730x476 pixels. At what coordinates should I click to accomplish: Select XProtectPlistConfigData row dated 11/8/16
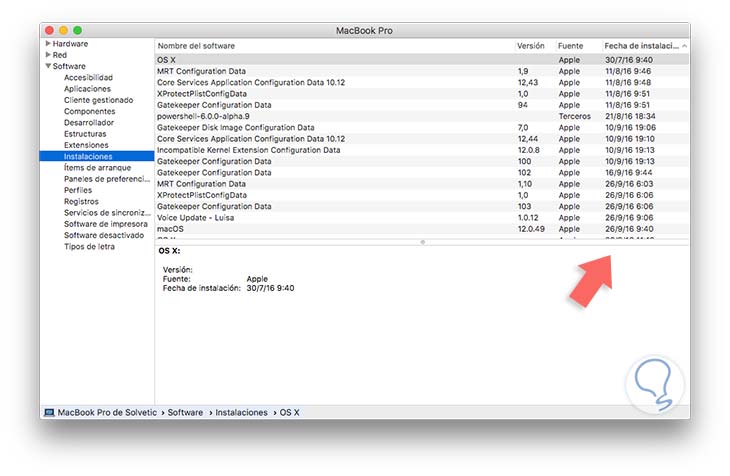(x=422, y=94)
